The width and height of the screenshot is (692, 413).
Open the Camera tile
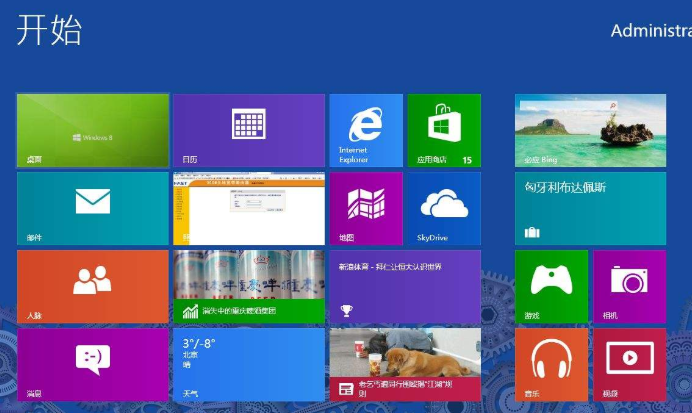click(629, 286)
